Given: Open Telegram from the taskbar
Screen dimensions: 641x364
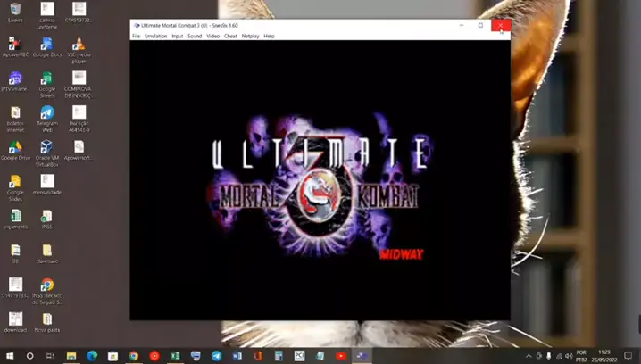Looking at the screenshot, I should click(217, 356).
